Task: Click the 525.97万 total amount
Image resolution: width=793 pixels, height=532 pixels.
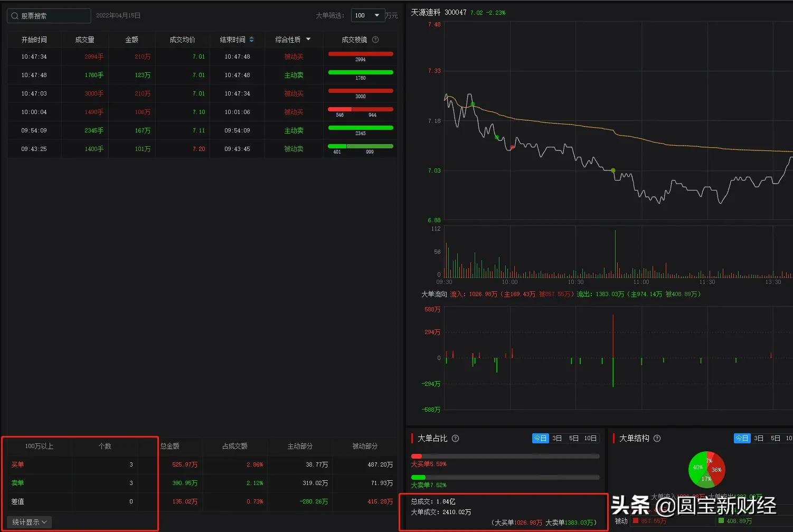Action: tap(185, 464)
